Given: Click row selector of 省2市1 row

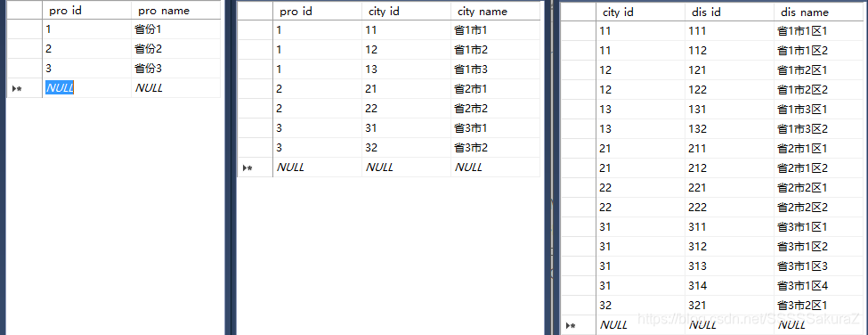Looking at the screenshot, I should coord(256,88).
